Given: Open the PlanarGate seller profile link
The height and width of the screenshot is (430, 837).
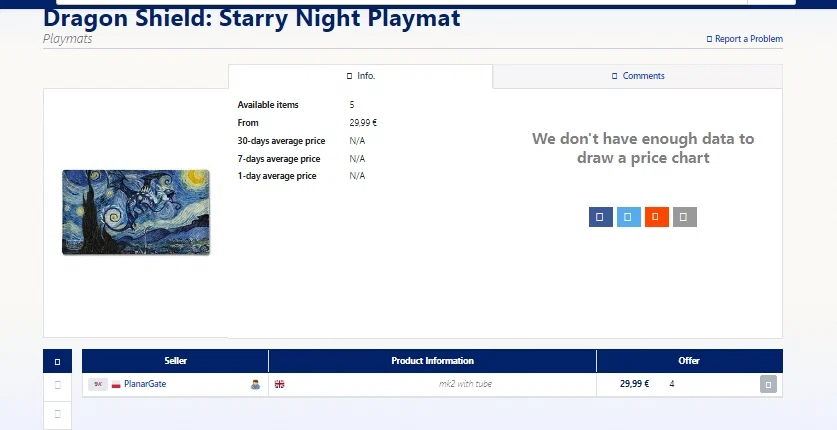Looking at the screenshot, I should pos(145,384).
